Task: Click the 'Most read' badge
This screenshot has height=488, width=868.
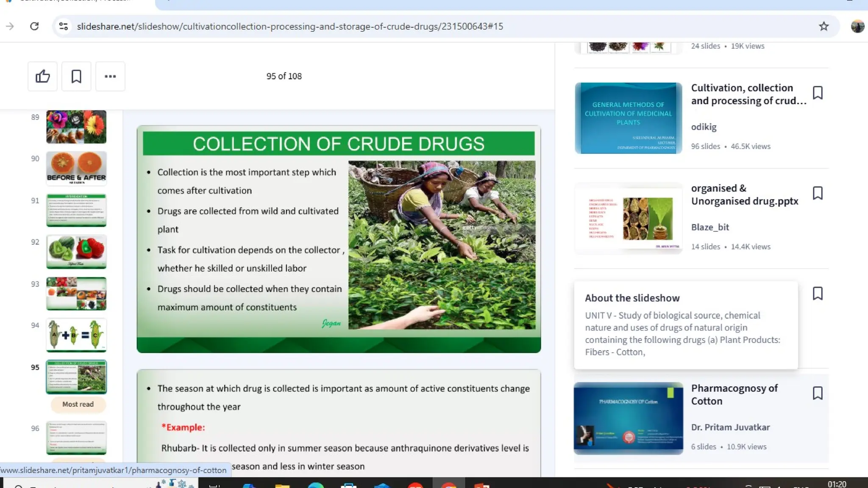Action: point(78,404)
